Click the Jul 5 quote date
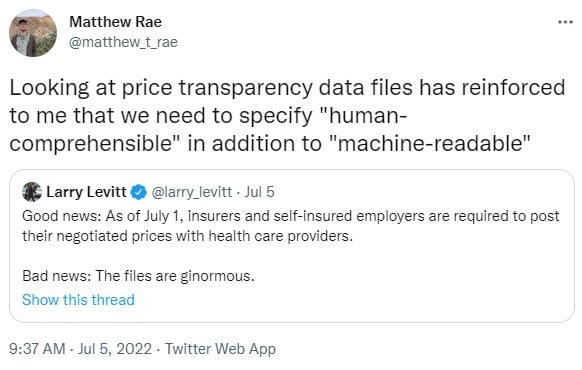The image size is (582, 370). point(259,192)
